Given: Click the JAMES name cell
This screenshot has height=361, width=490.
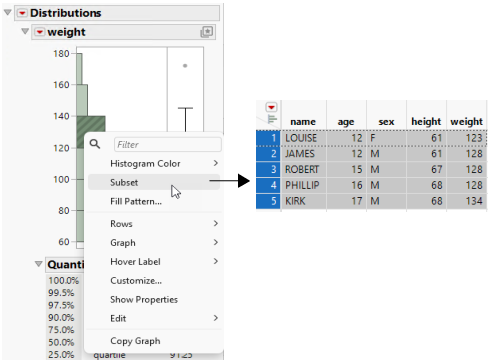Looking at the screenshot, I should (x=304, y=154).
